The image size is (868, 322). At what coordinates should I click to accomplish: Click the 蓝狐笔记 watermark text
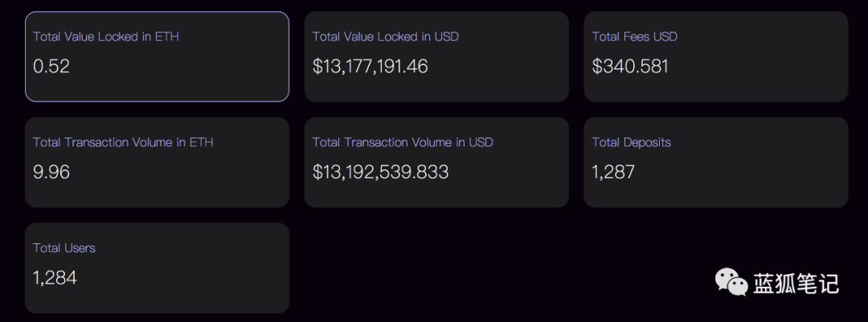[796, 283]
